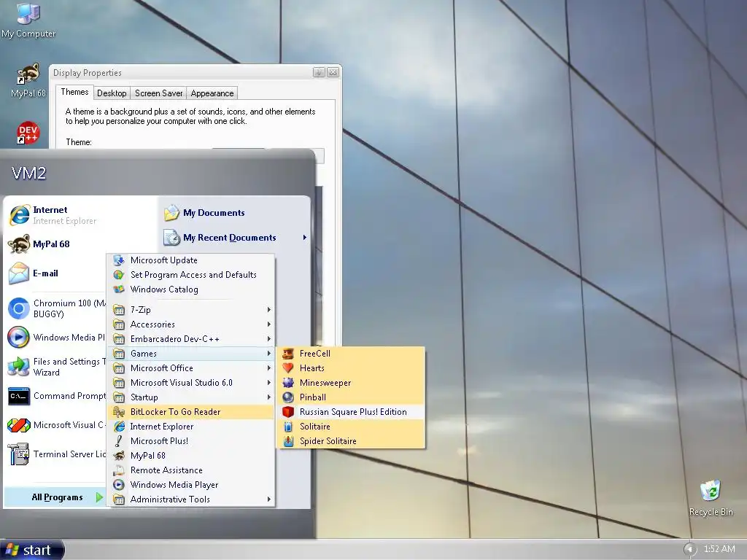Click the BitLocker To Go Reader icon
The height and width of the screenshot is (560, 747).
[x=119, y=412]
